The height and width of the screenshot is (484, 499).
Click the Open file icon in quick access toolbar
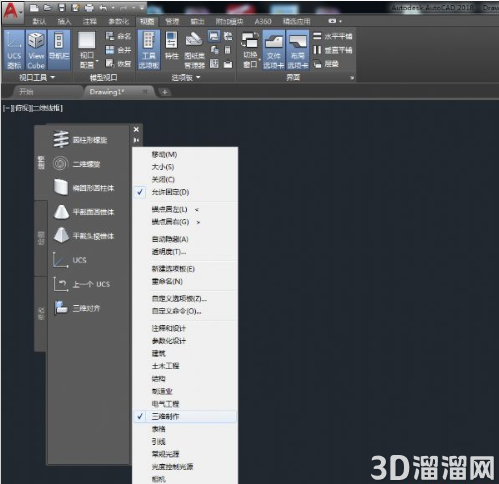tap(47, 7)
